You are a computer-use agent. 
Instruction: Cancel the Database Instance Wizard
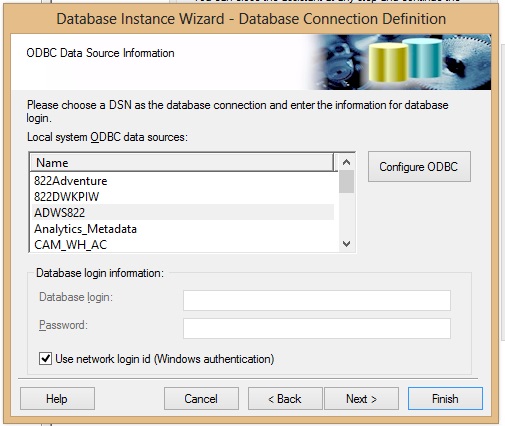(x=201, y=399)
